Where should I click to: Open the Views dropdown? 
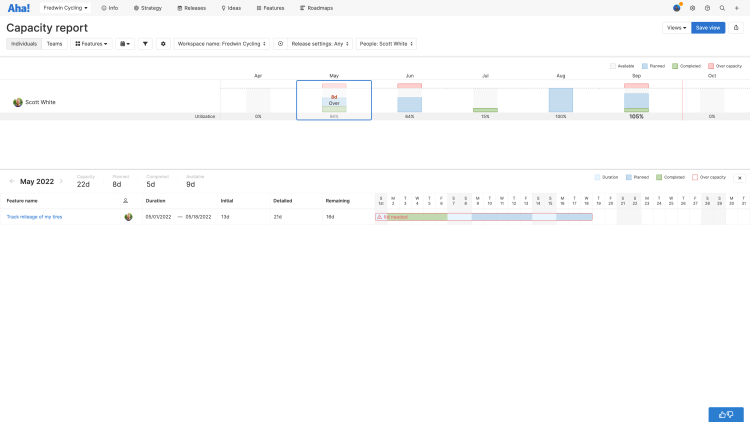click(x=676, y=28)
